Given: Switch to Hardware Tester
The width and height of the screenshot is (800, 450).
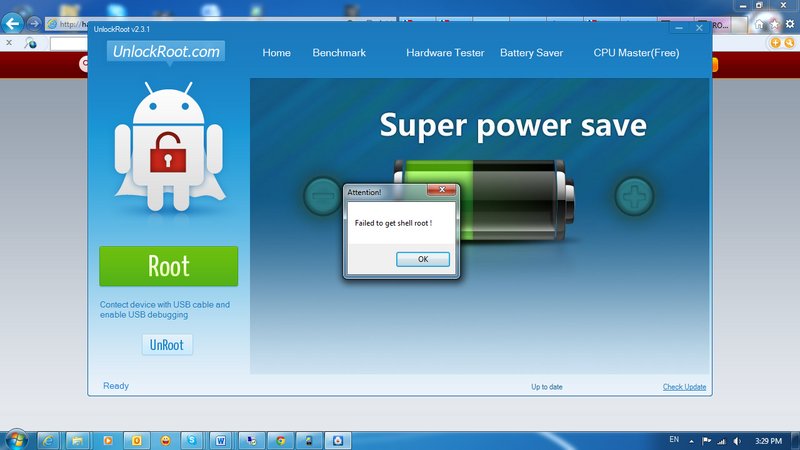Looking at the screenshot, I should [x=445, y=53].
